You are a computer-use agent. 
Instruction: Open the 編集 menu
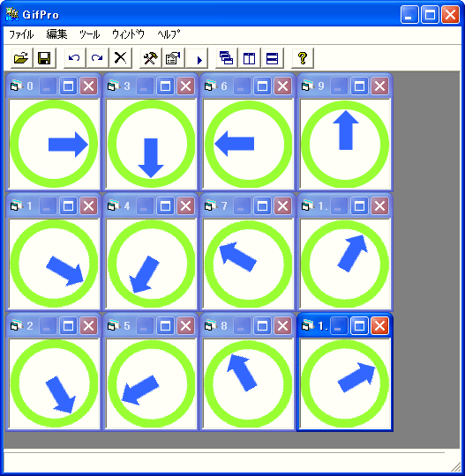(x=56, y=34)
